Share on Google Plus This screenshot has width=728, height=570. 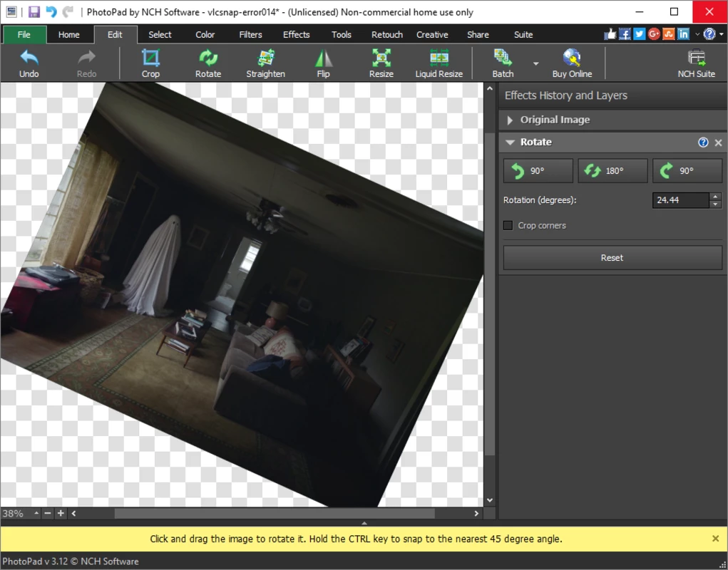click(x=654, y=34)
